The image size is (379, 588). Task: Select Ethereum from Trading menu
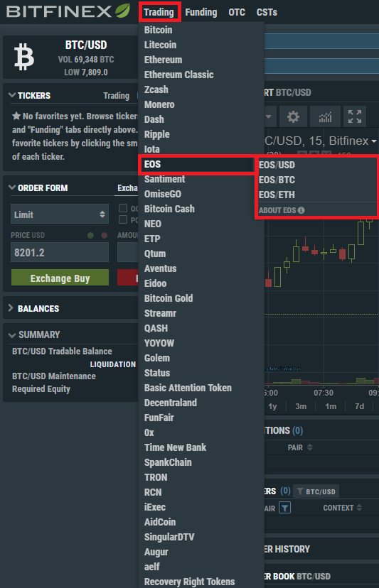click(x=163, y=60)
